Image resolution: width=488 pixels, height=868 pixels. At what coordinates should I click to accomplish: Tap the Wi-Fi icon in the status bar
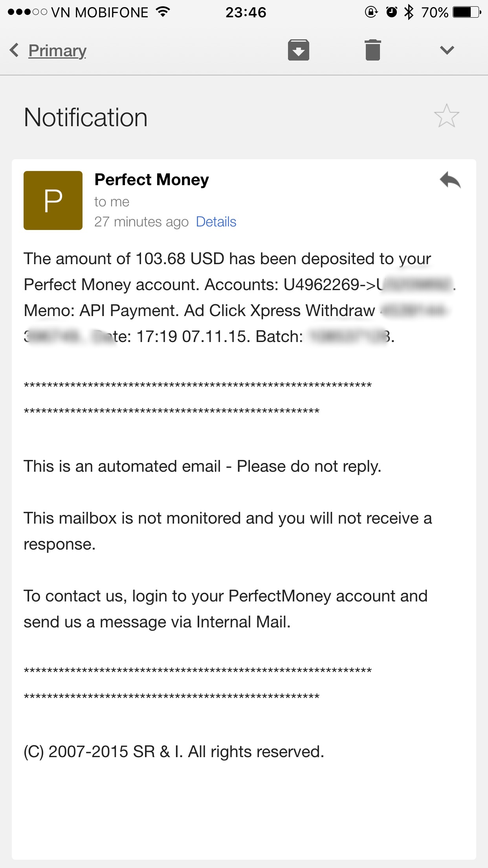click(x=163, y=12)
